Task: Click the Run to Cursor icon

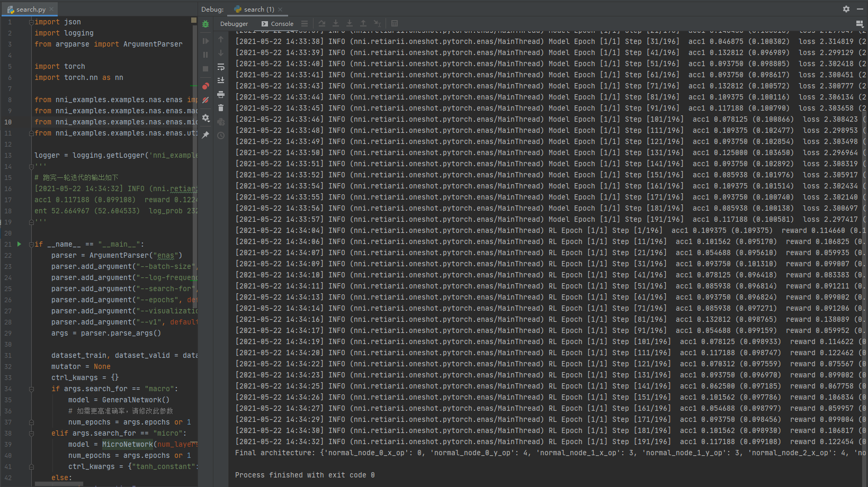Action: pyautogui.click(x=377, y=23)
